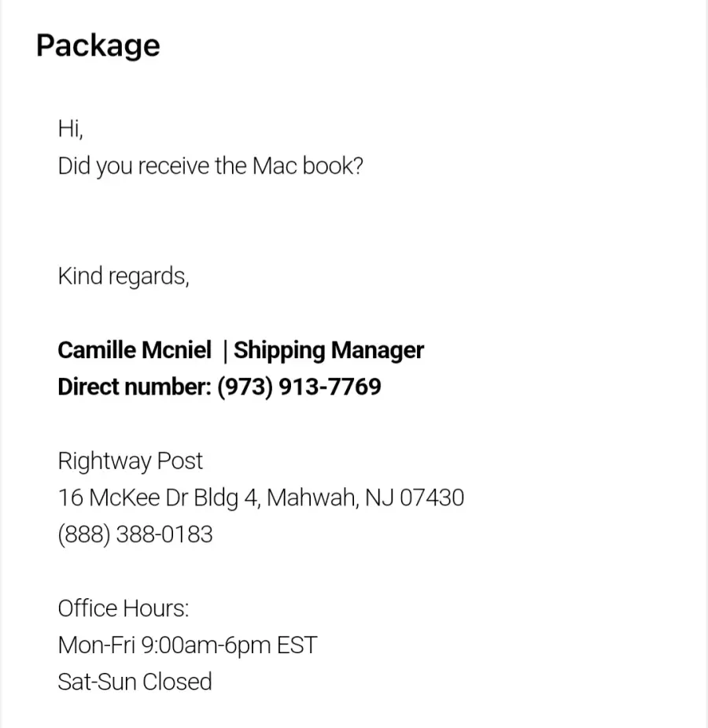Select the 'Kind regards,' closing line
Image resolution: width=708 pixels, height=728 pixels.
click(x=124, y=276)
